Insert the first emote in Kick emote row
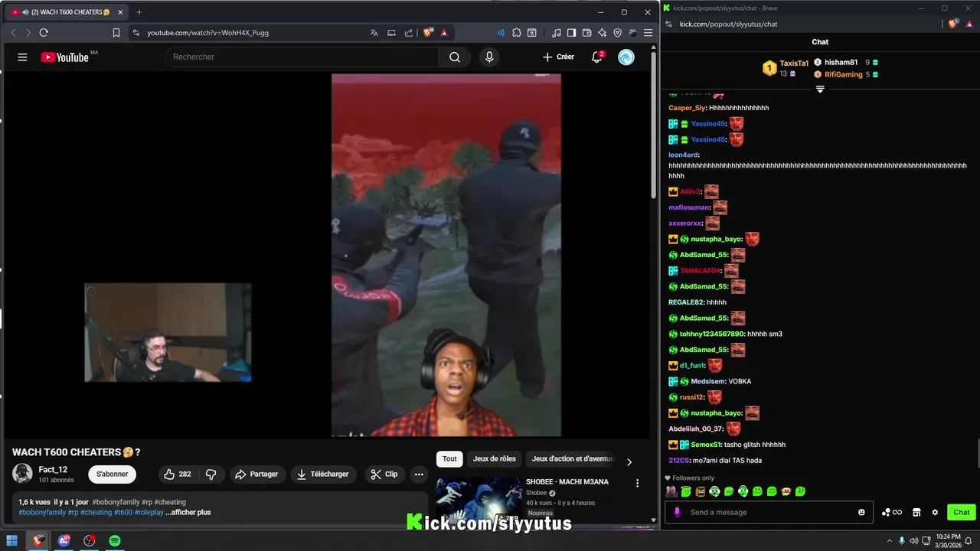 [671, 491]
